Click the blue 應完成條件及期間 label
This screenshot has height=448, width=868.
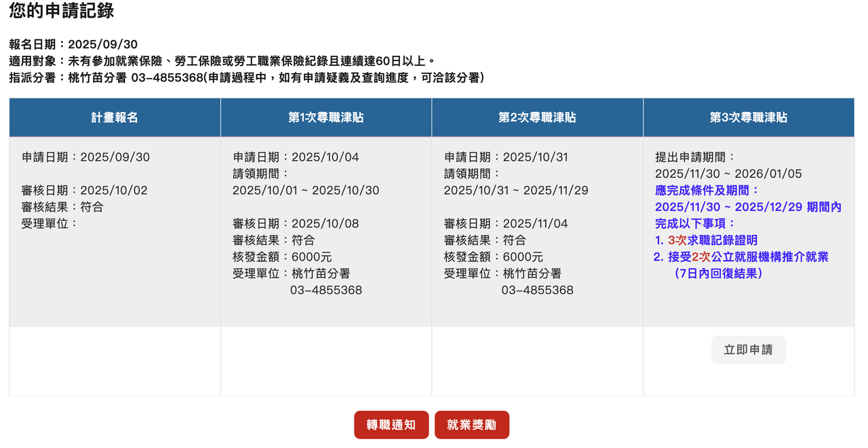click(707, 190)
